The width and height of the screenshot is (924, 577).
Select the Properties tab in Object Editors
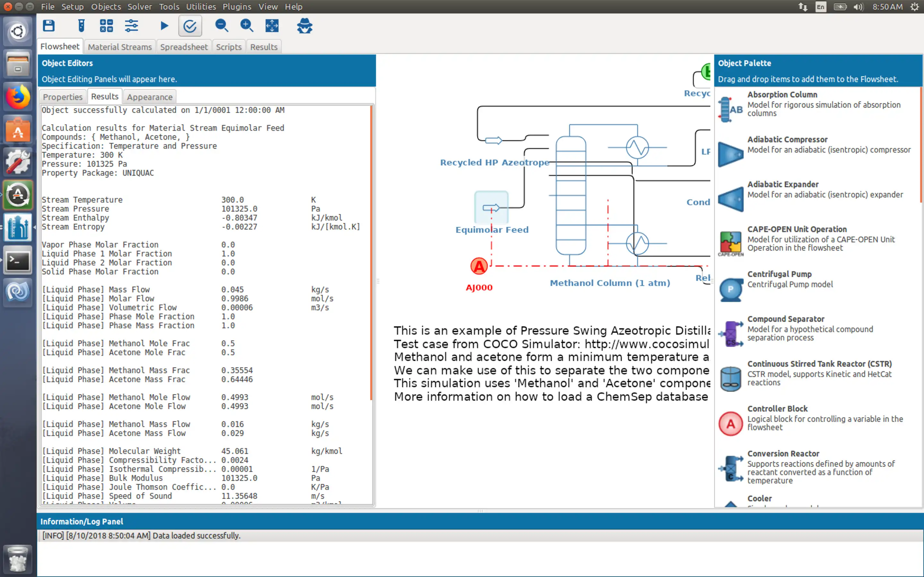63,96
